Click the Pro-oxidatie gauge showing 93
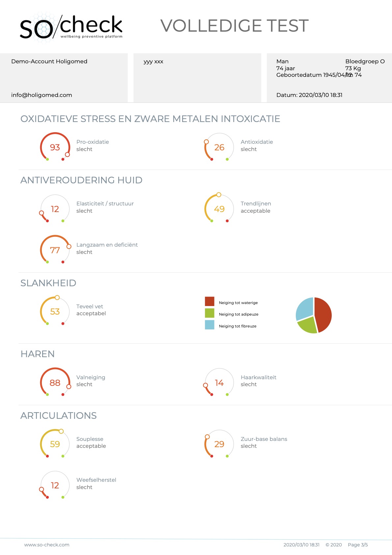392x555 pixels. tap(55, 147)
